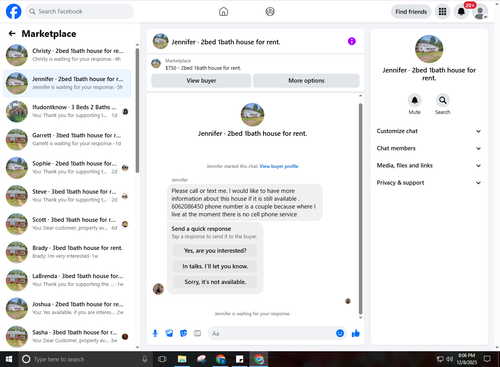Viewport: 500px width, 367px height.
Task: Open the apps grid menu icon
Action: pyautogui.click(x=442, y=12)
